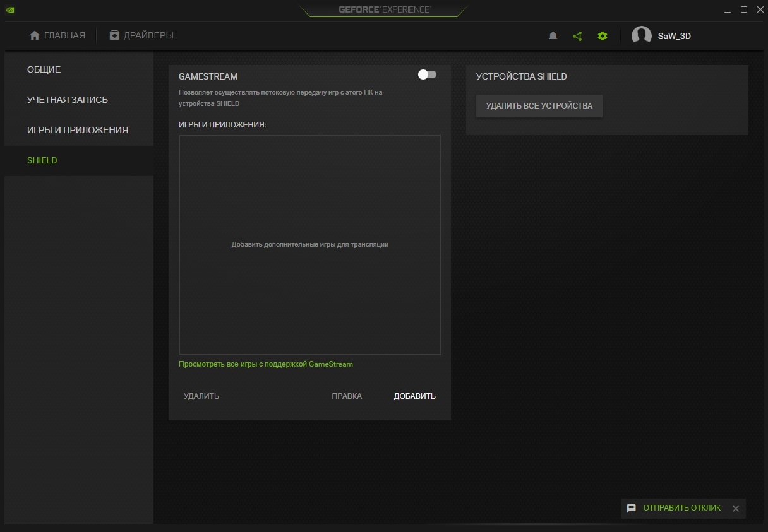
Task: Open the ОБЩИЕ settings section
Action: click(x=79, y=69)
